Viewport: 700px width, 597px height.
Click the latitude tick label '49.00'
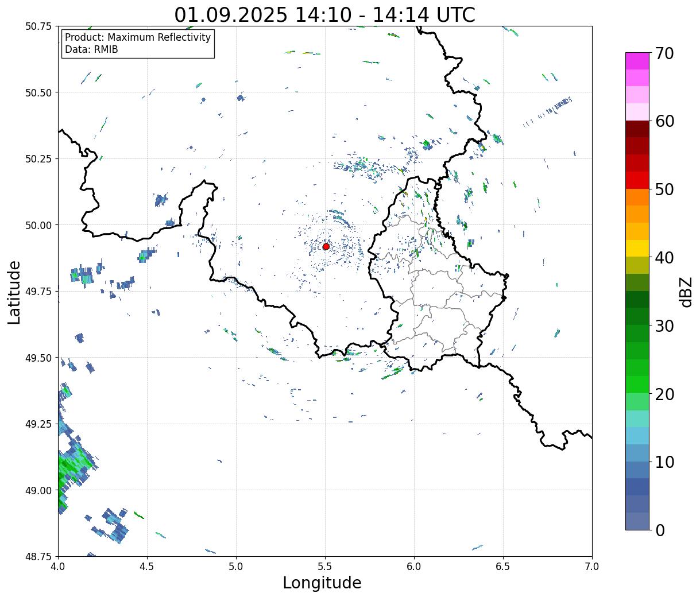point(38,490)
